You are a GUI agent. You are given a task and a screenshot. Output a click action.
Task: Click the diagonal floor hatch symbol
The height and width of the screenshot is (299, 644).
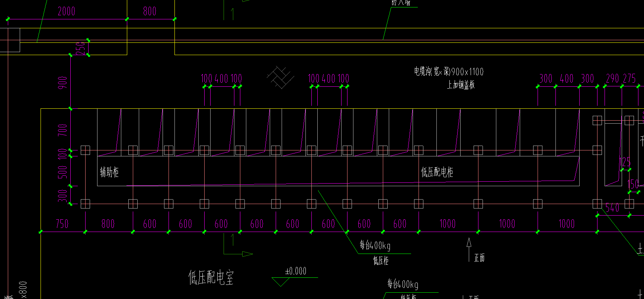(280, 77)
